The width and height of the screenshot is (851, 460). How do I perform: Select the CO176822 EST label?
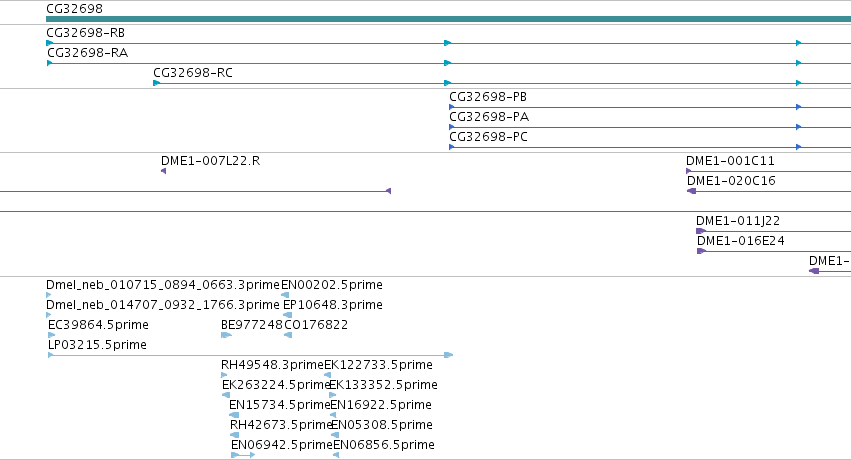tap(316, 325)
